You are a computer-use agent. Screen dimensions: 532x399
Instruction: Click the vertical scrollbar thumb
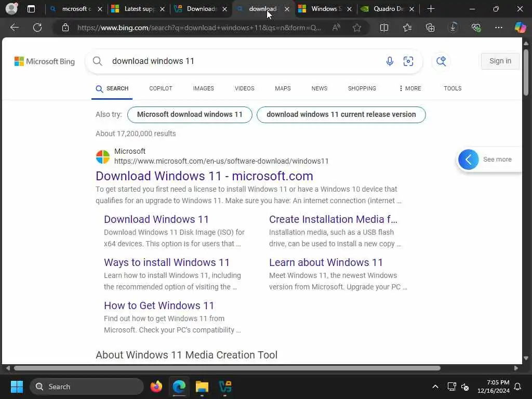click(x=526, y=72)
